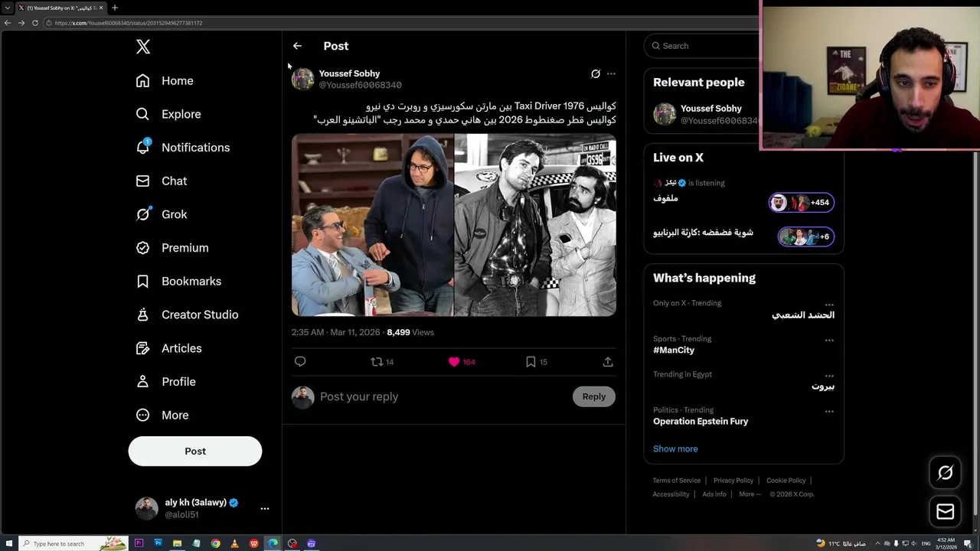This screenshot has height=551, width=980.
Task: Open account menu dots for aly kh
Action: click(264, 508)
